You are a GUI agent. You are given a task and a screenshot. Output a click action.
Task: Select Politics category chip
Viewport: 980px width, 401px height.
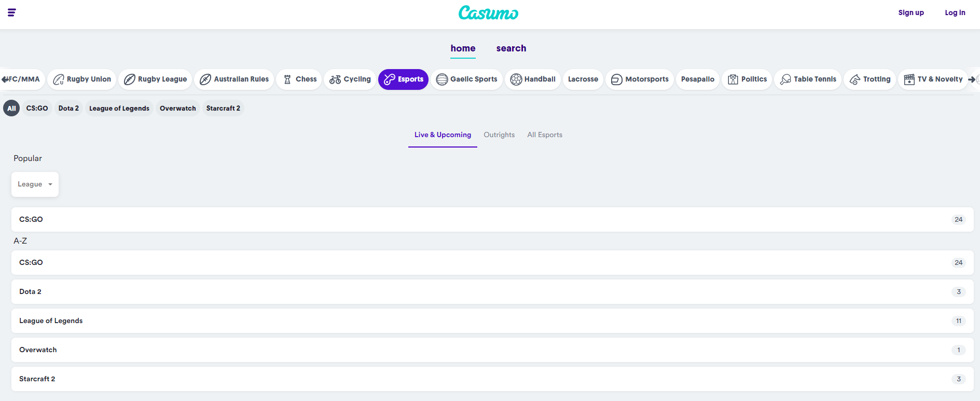(747, 79)
